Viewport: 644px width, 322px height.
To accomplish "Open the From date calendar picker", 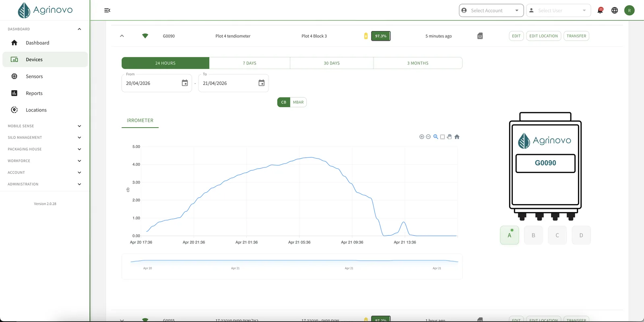I will click(x=185, y=83).
